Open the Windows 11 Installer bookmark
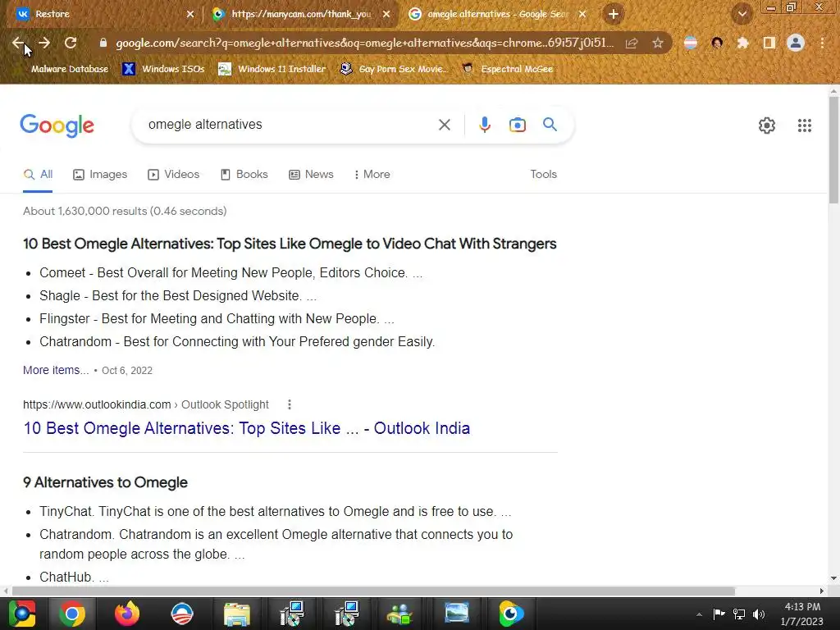The width and height of the screenshot is (840, 630). 272,69
